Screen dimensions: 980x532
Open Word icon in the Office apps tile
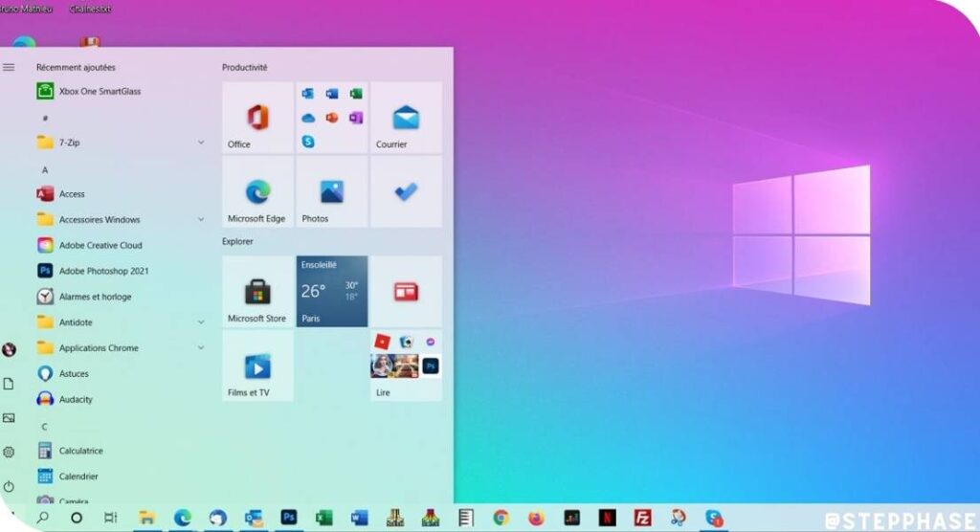click(332, 94)
